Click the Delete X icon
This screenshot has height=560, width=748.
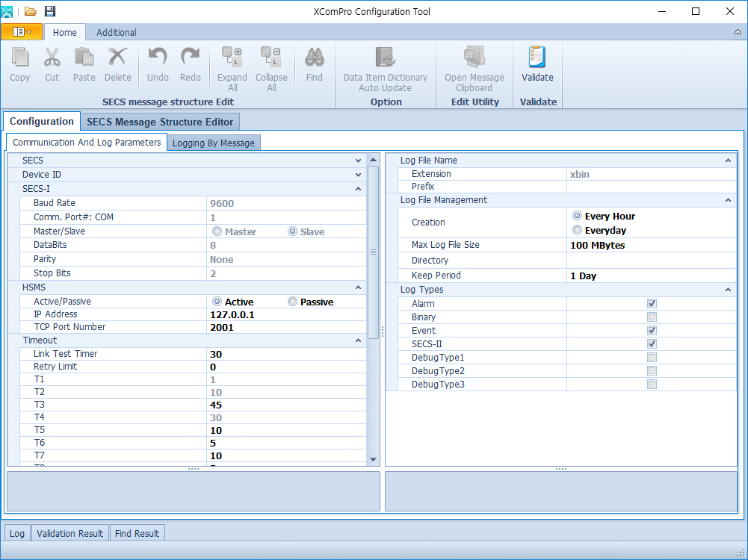[x=117, y=57]
